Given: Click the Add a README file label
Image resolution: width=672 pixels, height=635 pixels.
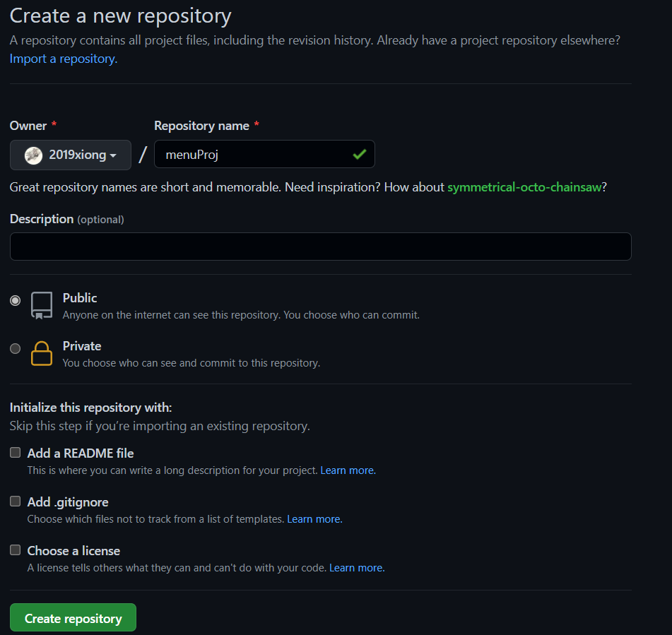Looking at the screenshot, I should [81, 453].
